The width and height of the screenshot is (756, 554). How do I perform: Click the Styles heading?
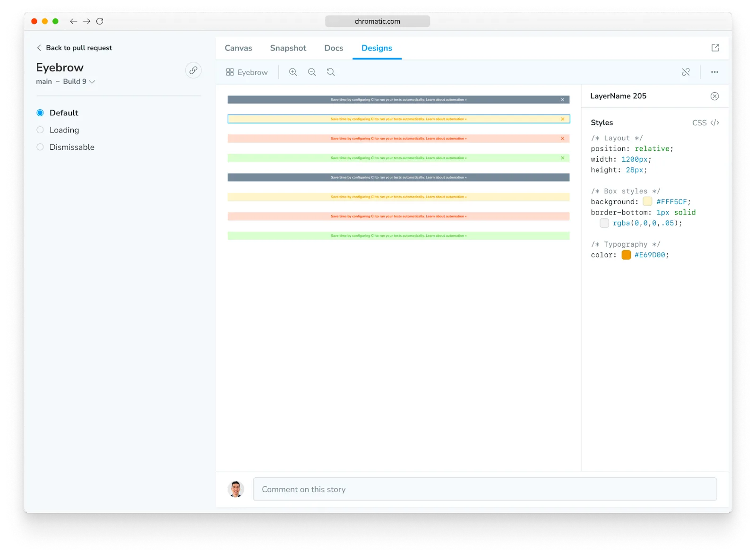tap(601, 122)
